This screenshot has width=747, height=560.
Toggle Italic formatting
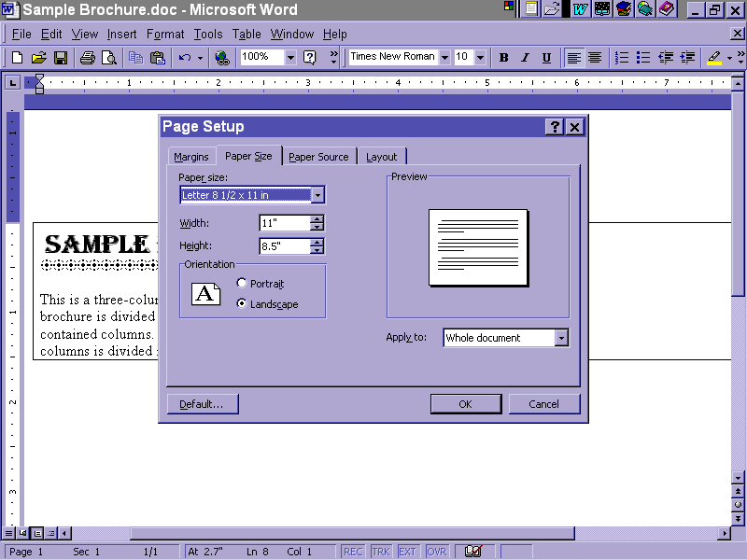pos(526,58)
